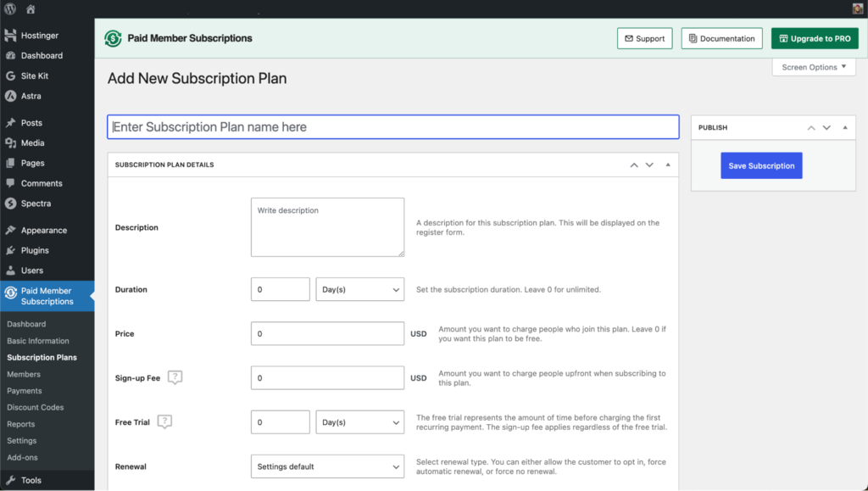Open the Duration unit dropdown
The height and width of the screenshot is (491, 868).
359,289
